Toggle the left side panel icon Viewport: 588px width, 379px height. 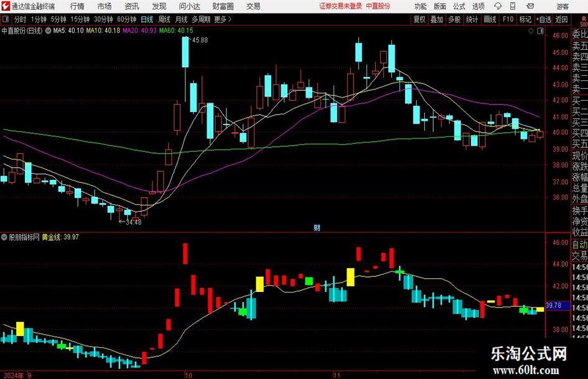coord(5,19)
